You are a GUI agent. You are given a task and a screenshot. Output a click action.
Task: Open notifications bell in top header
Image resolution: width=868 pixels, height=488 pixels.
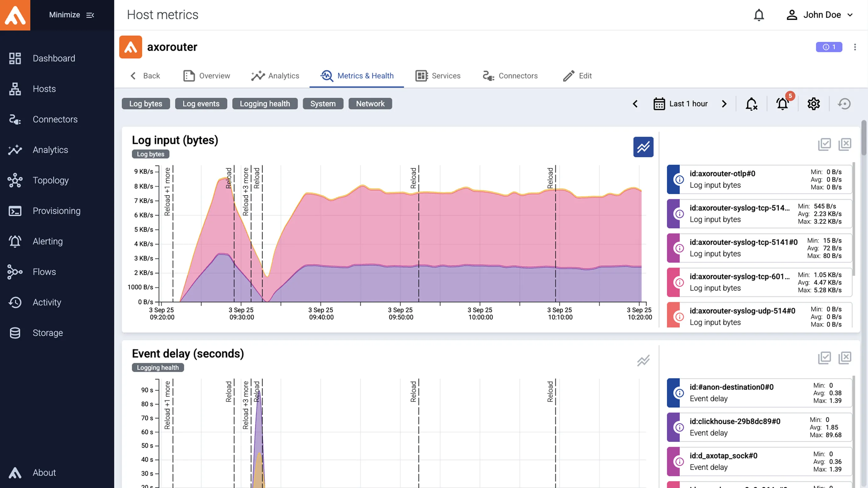tap(759, 15)
